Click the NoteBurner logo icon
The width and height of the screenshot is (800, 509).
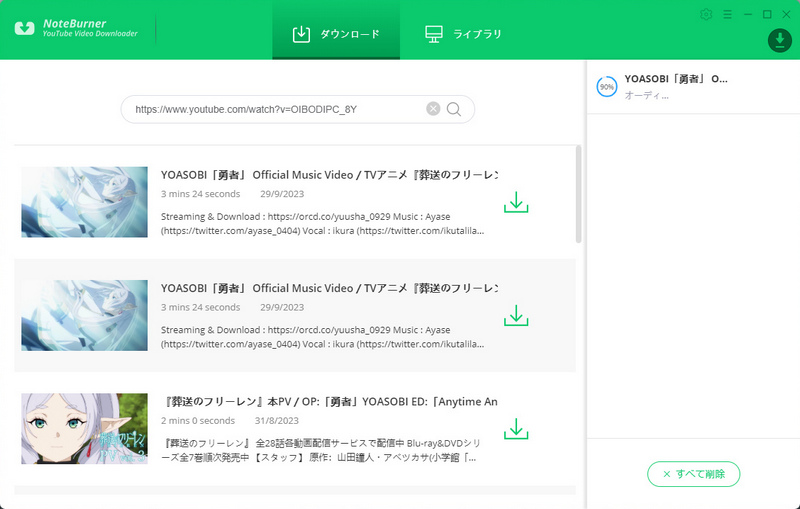[24, 28]
